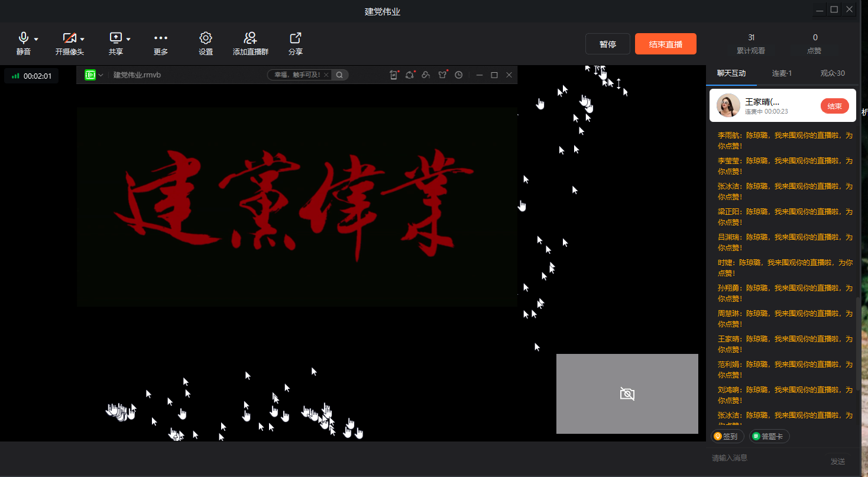Open the 观众·30 audience tab
868x477 pixels.
coord(833,73)
